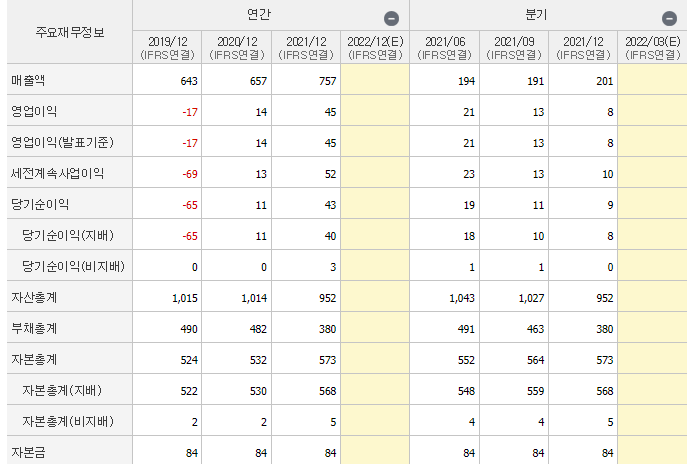
Task: Click the annual 2021/12 column header
Action: [x=306, y=48]
